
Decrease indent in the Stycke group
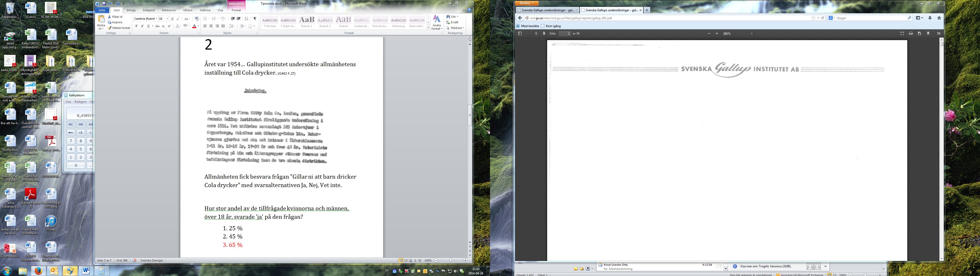point(232,19)
